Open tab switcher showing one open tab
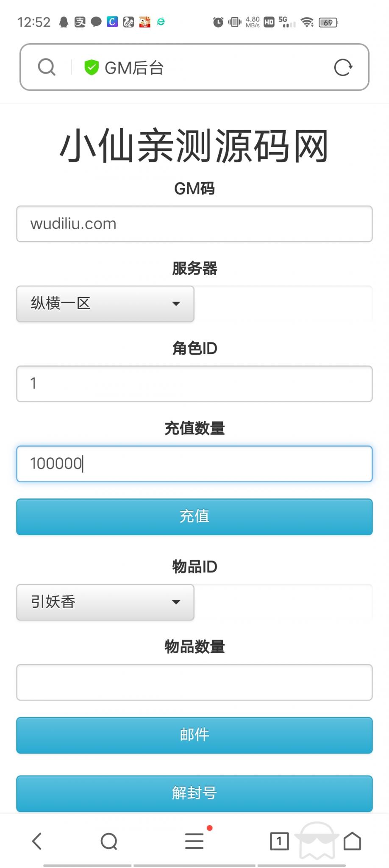Viewport: 389px width, 868px height. [279, 842]
